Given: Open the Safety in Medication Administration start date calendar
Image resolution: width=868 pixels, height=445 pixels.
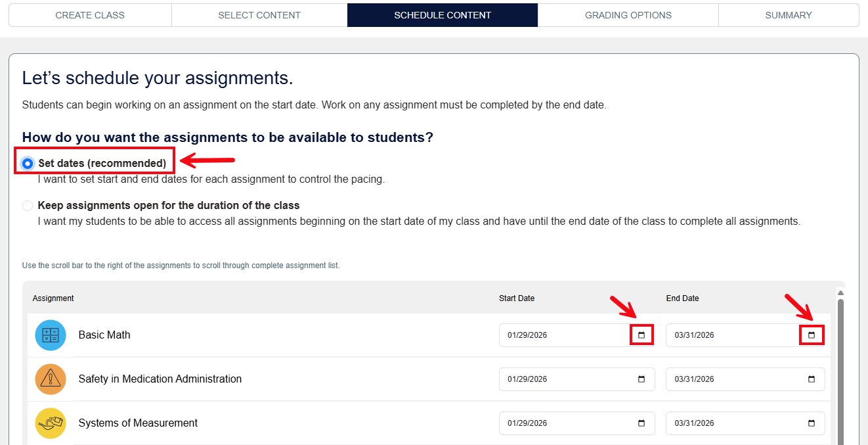Looking at the screenshot, I should coord(641,379).
